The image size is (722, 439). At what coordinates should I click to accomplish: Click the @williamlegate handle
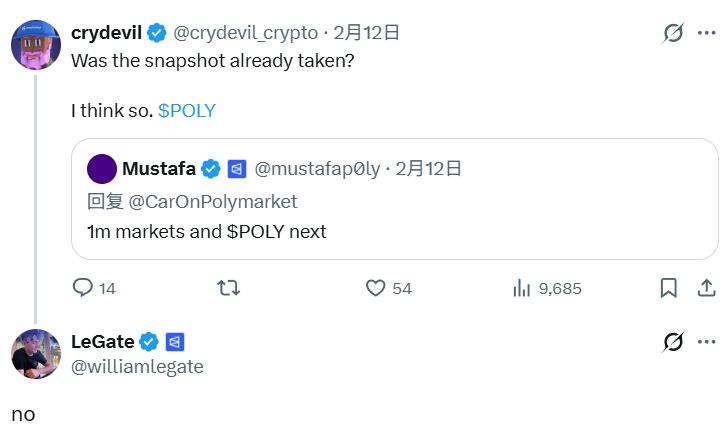click(137, 367)
